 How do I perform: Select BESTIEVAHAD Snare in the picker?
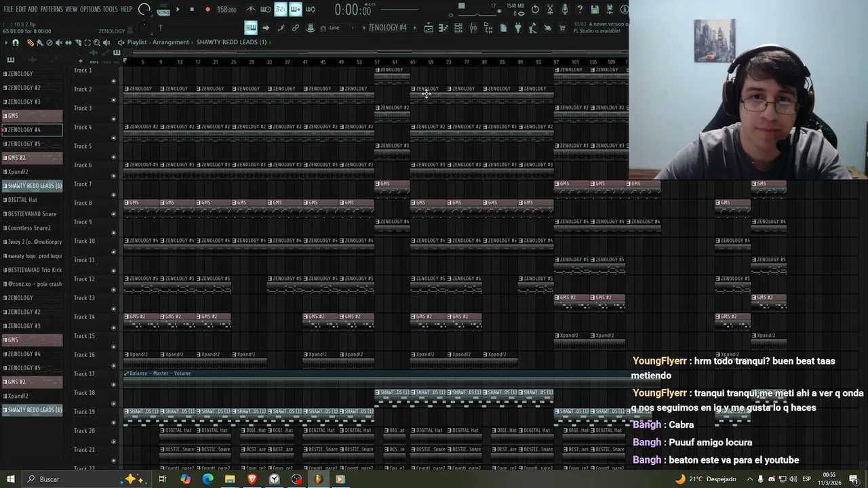coord(32,213)
